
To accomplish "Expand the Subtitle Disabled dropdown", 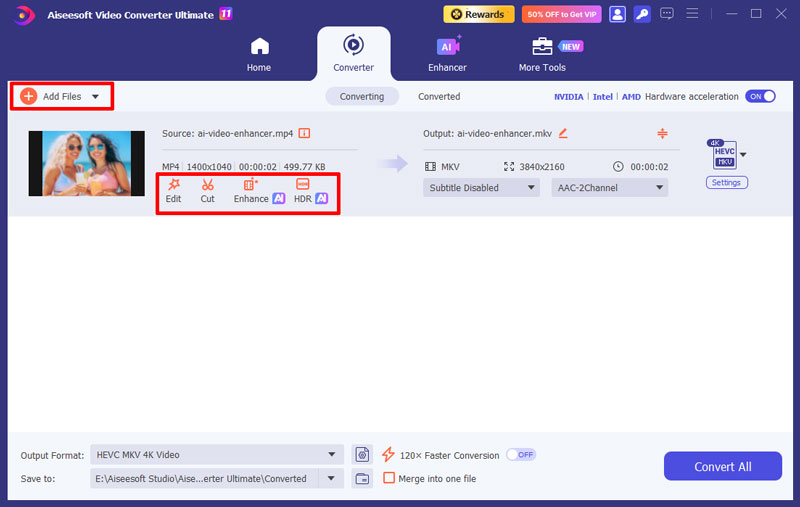I will click(481, 187).
